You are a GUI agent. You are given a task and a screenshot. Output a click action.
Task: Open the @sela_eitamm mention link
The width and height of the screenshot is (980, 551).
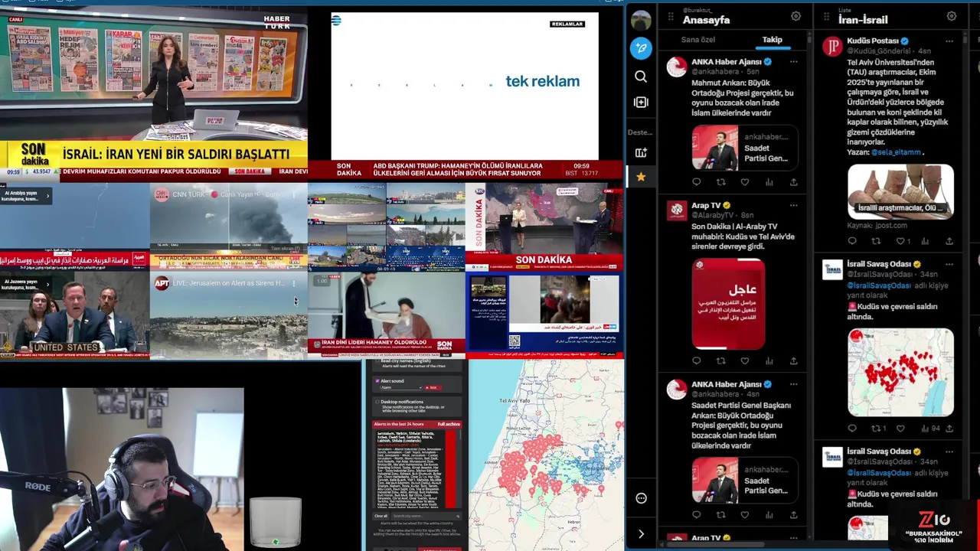click(x=896, y=152)
